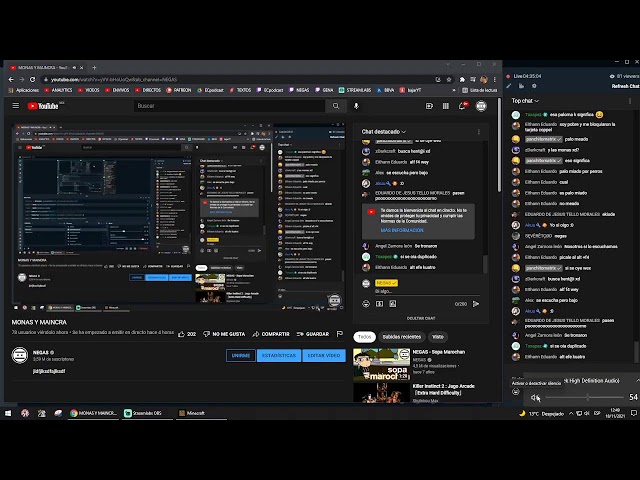
Task: Go to the YouTube home logo
Action: (x=43, y=106)
